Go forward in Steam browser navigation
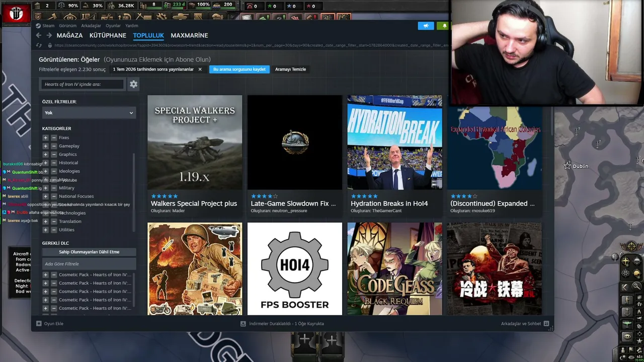This screenshot has width=644, height=362. (x=49, y=35)
